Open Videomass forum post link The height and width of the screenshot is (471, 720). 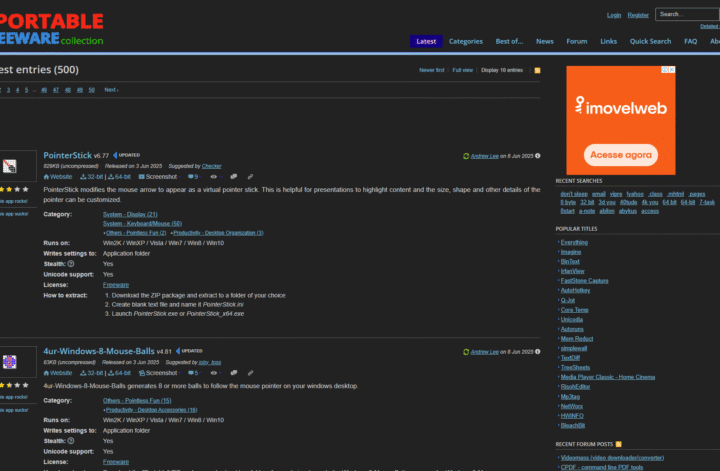pyautogui.click(x=612, y=458)
